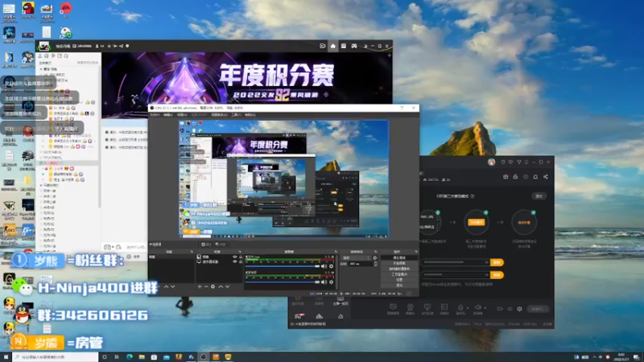Open Help menu in OBS menu bar
Viewport: 644px width, 362px height.
[x=250, y=115]
